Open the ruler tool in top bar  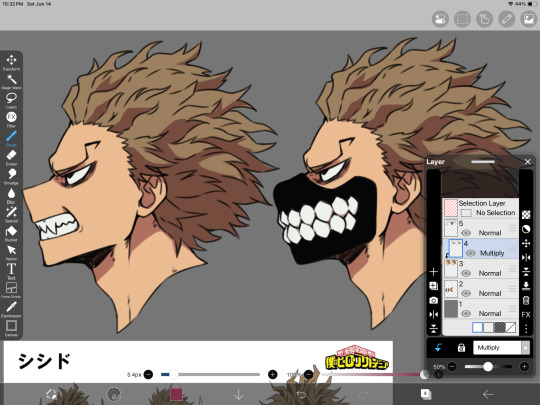point(507,19)
